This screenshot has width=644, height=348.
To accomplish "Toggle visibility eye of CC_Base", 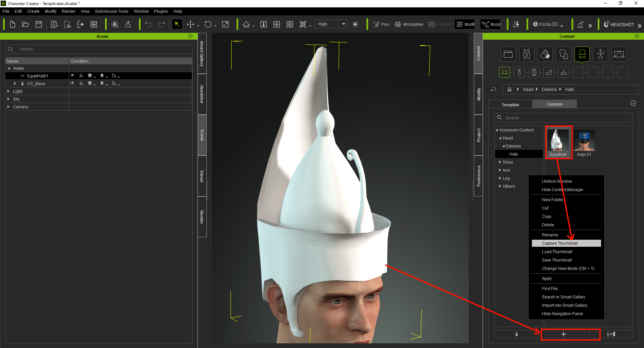I will click(72, 83).
